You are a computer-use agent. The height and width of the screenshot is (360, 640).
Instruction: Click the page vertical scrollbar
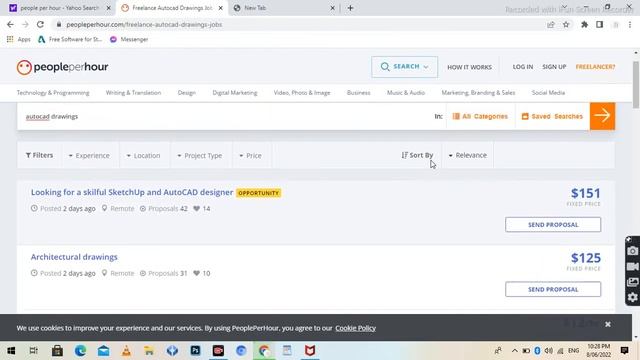click(x=636, y=85)
